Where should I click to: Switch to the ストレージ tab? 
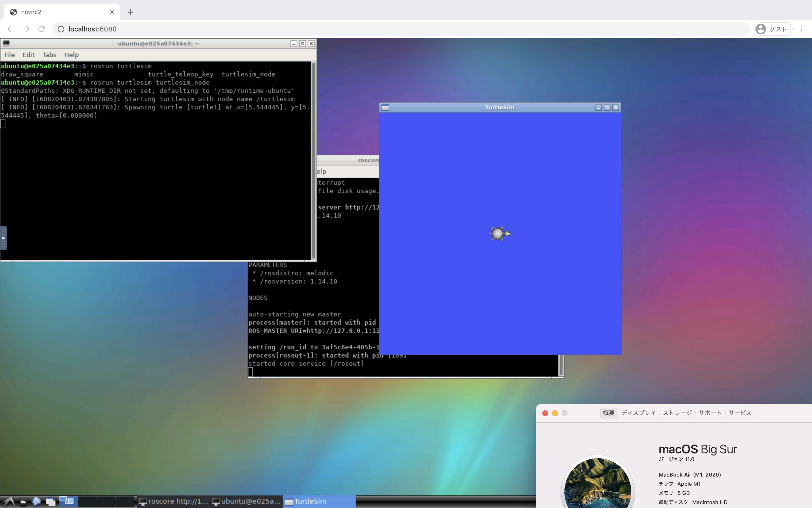pyautogui.click(x=677, y=413)
